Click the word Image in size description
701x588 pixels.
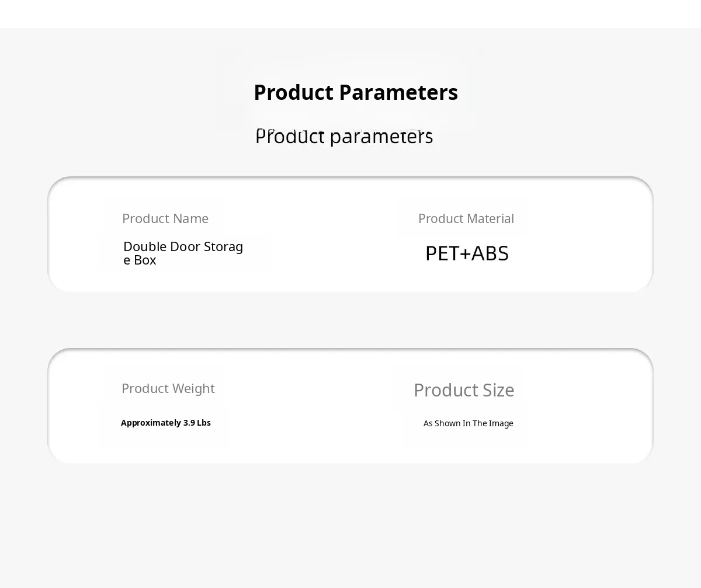(x=501, y=423)
